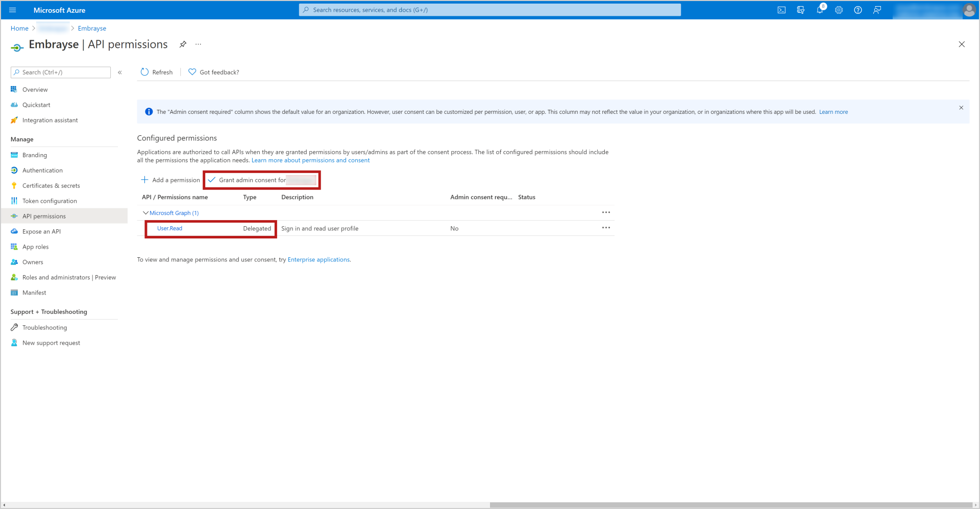980x509 pixels.
Task: Open portal settings gear
Action: (839, 10)
